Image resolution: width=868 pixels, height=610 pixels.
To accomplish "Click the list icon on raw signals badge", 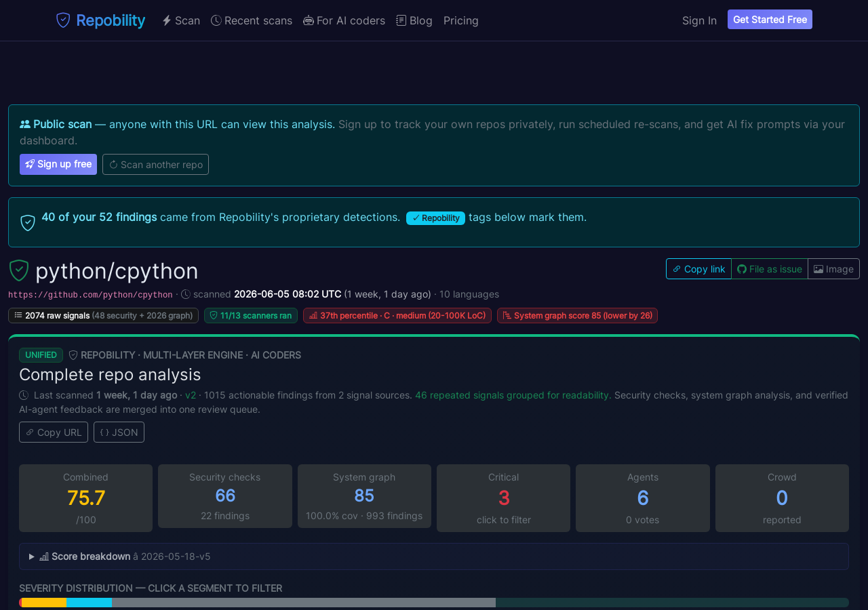I will [18, 315].
